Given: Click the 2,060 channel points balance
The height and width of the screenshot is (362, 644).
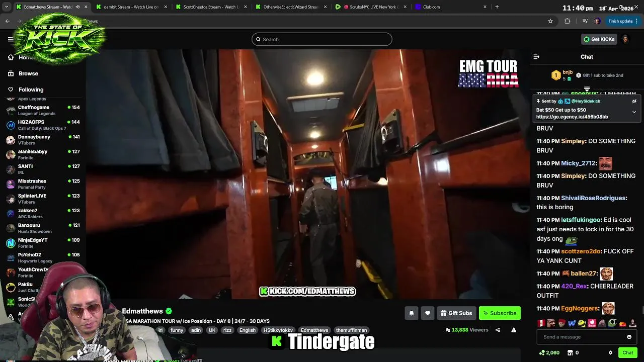Looking at the screenshot, I should pyautogui.click(x=549, y=353).
